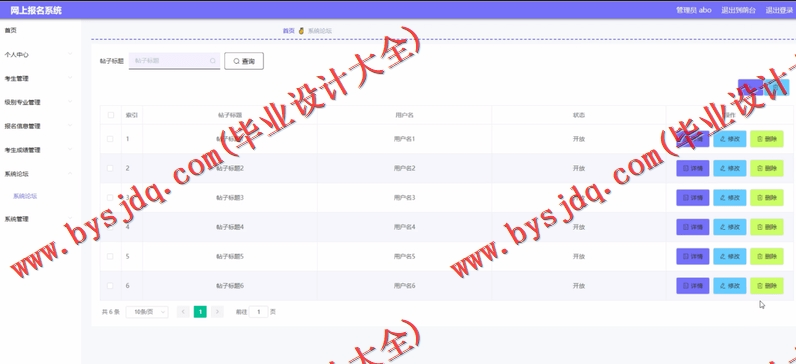The height and width of the screenshot is (364, 796).
Task: Open 详情 for 帖子标题2 row
Action: pyautogui.click(x=692, y=168)
